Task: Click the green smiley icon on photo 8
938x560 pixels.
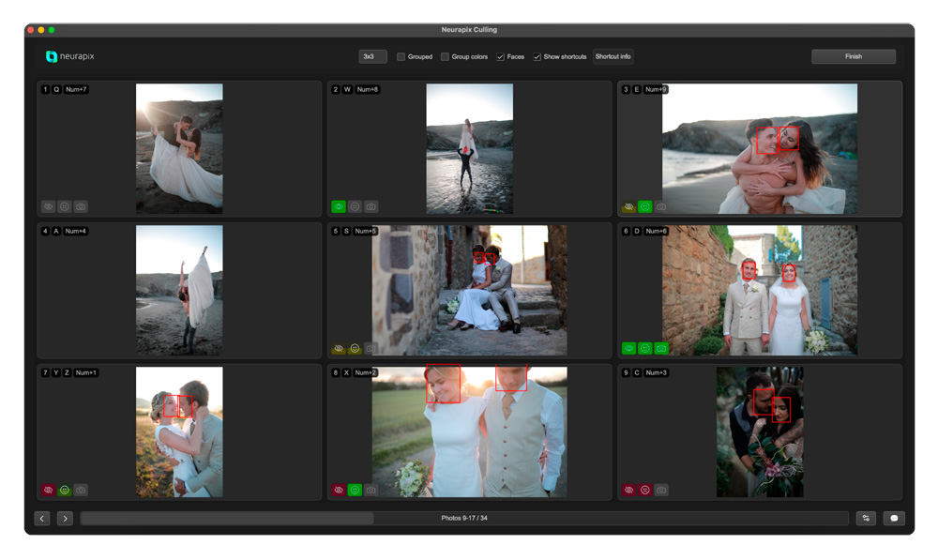Action: tap(355, 490)
